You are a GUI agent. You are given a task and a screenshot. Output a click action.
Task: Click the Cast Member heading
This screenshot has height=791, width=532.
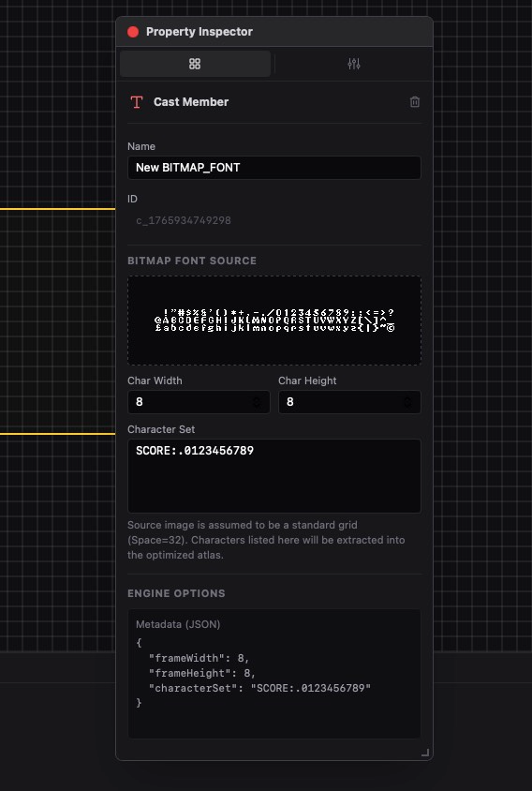pos(191,102)
